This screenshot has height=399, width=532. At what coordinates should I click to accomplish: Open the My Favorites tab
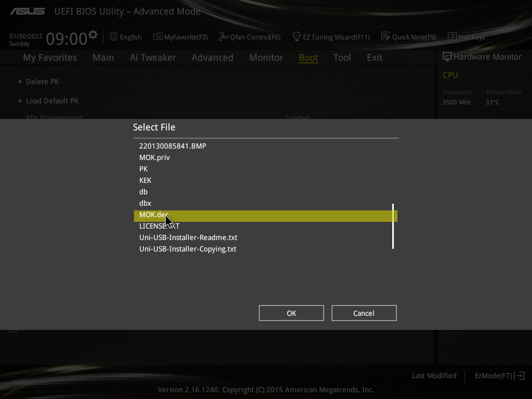(50, 57)
